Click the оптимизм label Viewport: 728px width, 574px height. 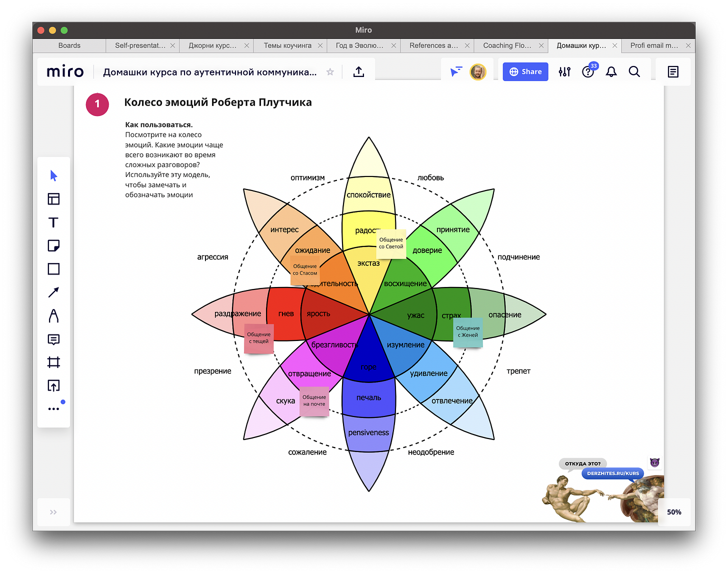(x=307, y=178)
